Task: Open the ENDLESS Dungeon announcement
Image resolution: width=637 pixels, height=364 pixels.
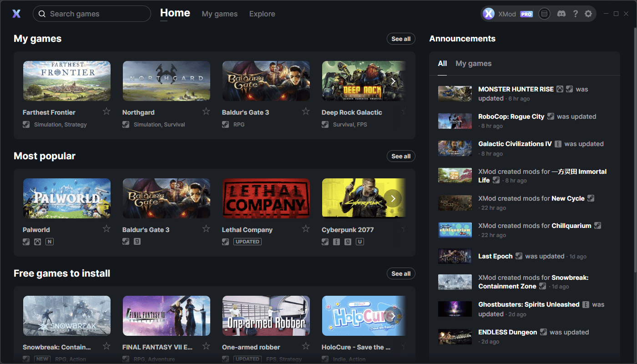Action: 524,337
